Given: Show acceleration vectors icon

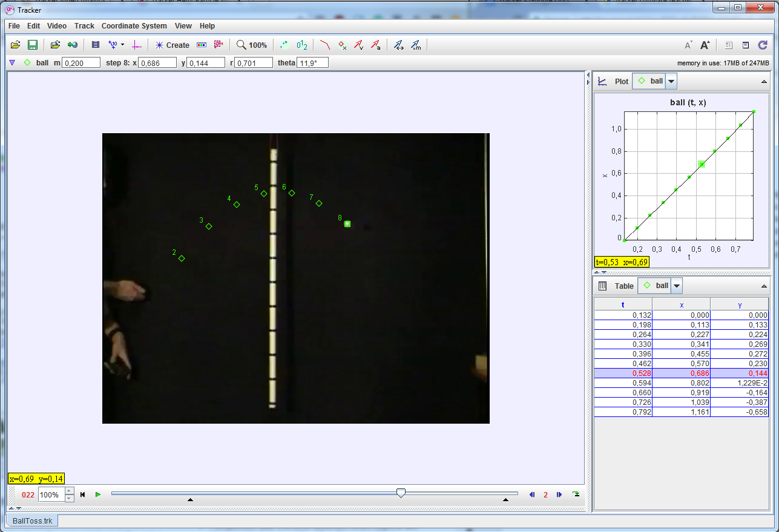Looking at the screenshot, I should coord(375,45).
